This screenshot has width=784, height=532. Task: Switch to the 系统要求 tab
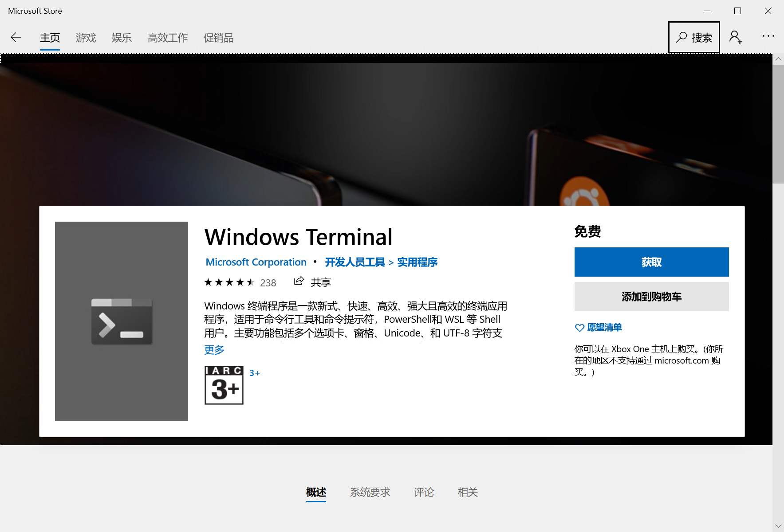click(x=370, y=492)
